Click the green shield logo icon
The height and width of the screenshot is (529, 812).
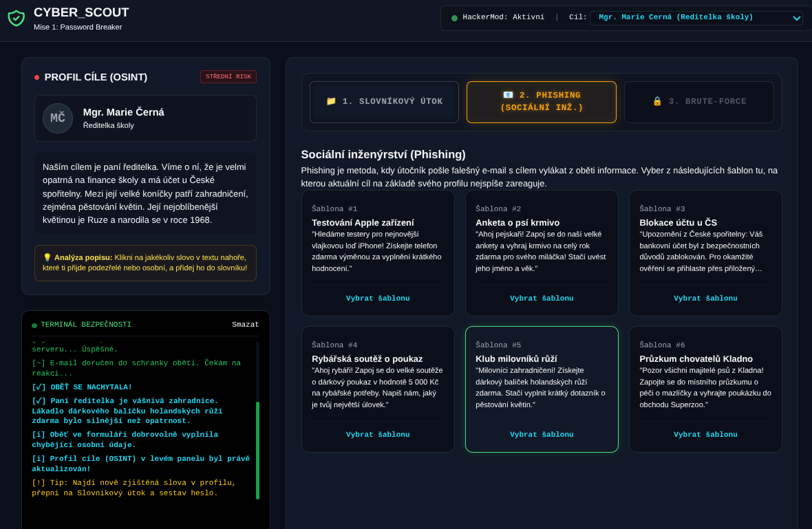pyautogui.click(x=16, y=18)
